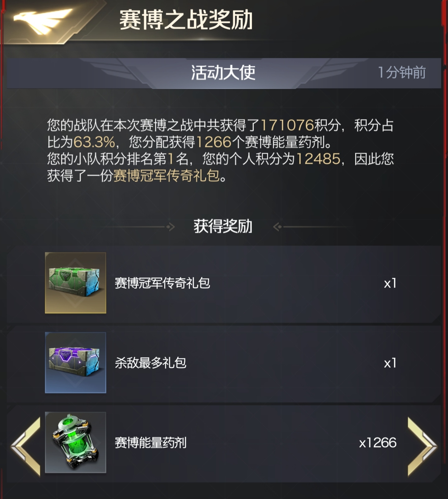Click the 171076 team score value
448x499 pixels.
[x=287, y=125]
